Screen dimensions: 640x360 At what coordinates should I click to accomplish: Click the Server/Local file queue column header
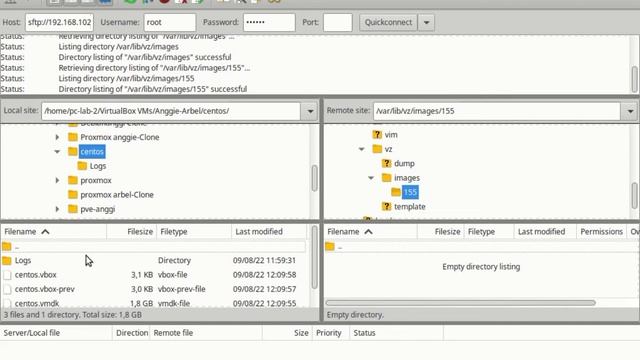(57, 333)
